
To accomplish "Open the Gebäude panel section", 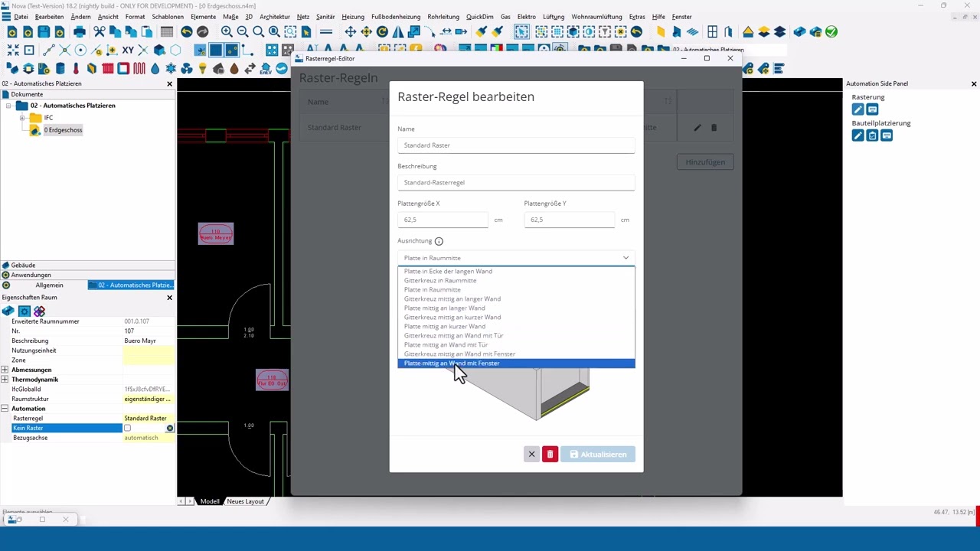I will pyautogui.click(x=88, y=265).
